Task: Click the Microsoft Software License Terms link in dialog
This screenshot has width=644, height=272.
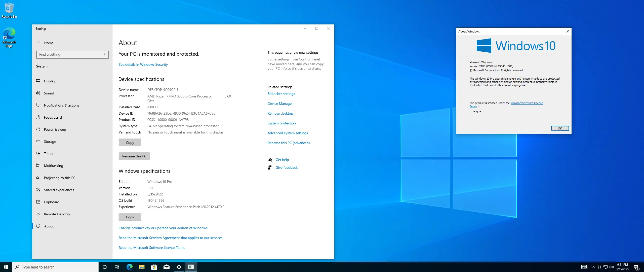Action: pyautogui.click(x=526, y=103)
